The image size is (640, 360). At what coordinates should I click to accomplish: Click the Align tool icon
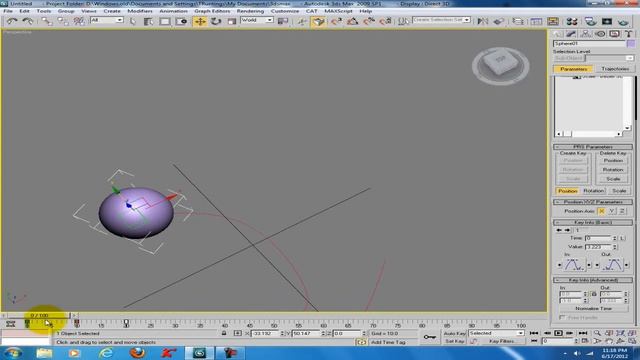[498, 21]
